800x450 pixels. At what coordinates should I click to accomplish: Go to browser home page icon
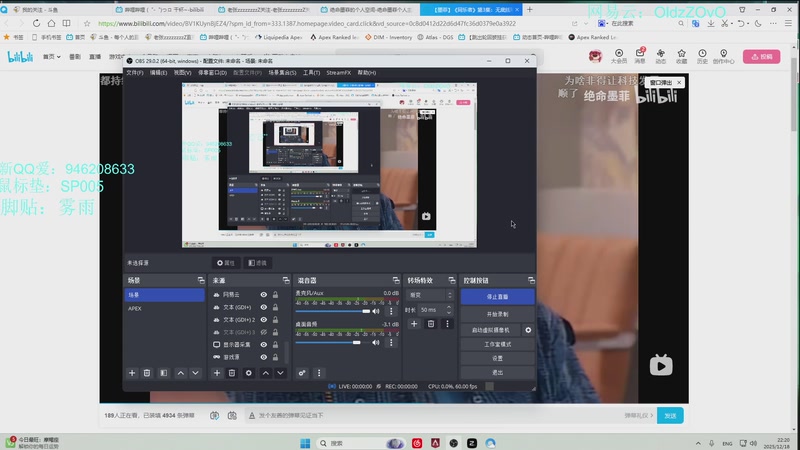tap(52, 23)
